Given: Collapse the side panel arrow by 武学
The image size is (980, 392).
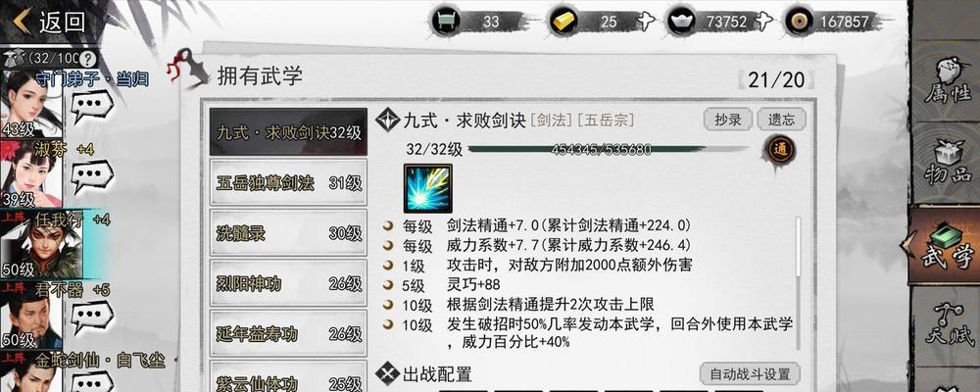Looking at the screenshot, I should tap(907, 244).
